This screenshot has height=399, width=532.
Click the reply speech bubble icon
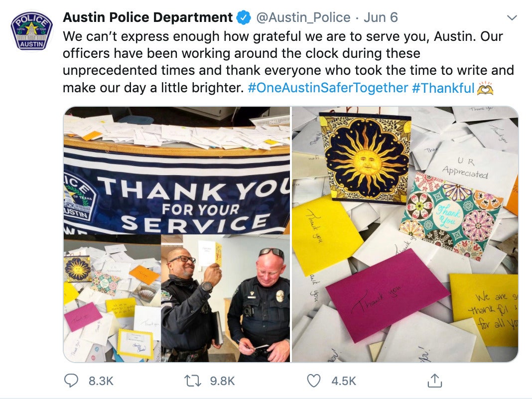pyautogui.click(x=71, y=381)
